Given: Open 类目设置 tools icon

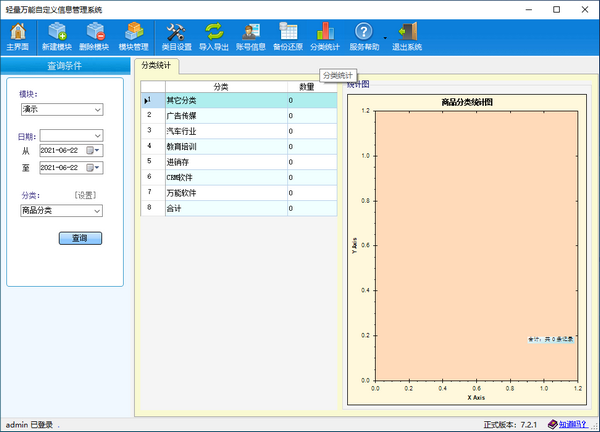Looking at the screenshot, I should (x=176, y=37).
